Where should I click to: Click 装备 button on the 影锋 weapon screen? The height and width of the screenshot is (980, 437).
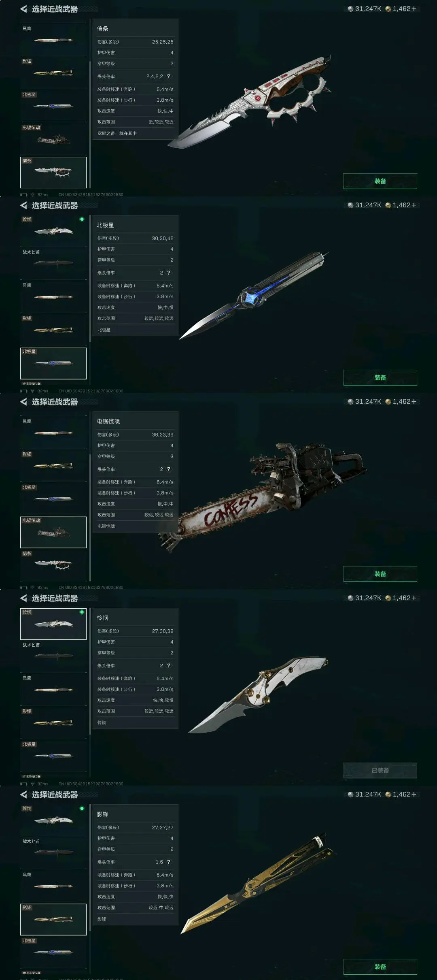[x=380, y=967]
